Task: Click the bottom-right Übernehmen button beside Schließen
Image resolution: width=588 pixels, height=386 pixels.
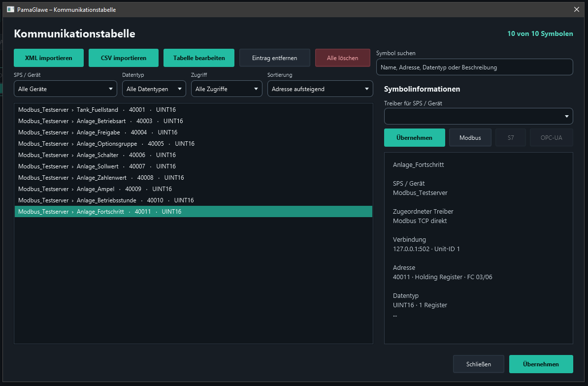Action: click(x=541, y=364)
